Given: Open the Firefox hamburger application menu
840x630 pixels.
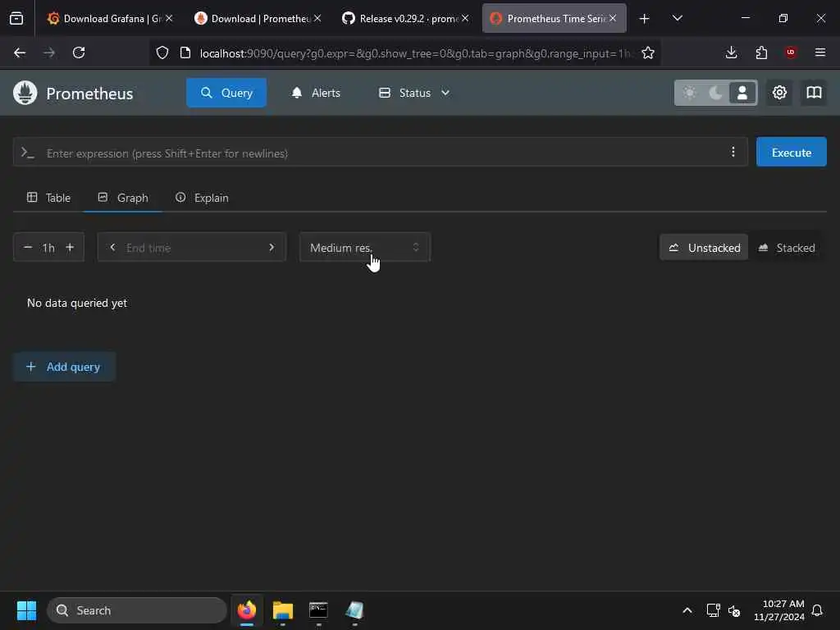Looking at the screenshot, I should point(820,52).
